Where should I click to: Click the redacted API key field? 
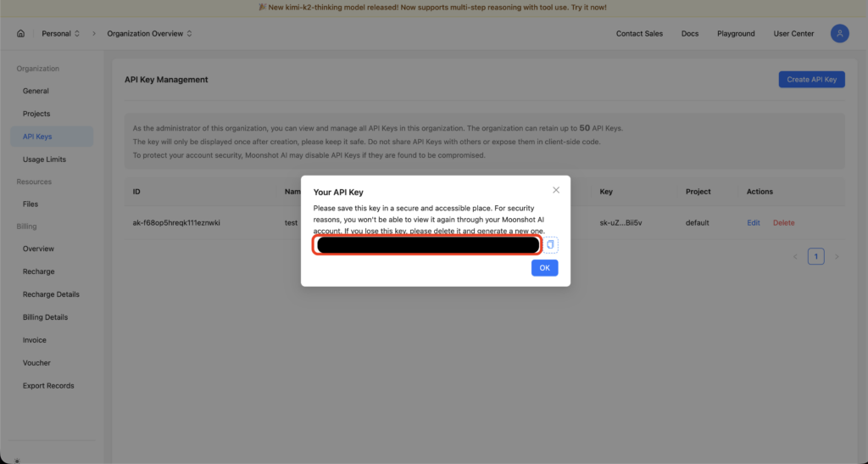428,246
